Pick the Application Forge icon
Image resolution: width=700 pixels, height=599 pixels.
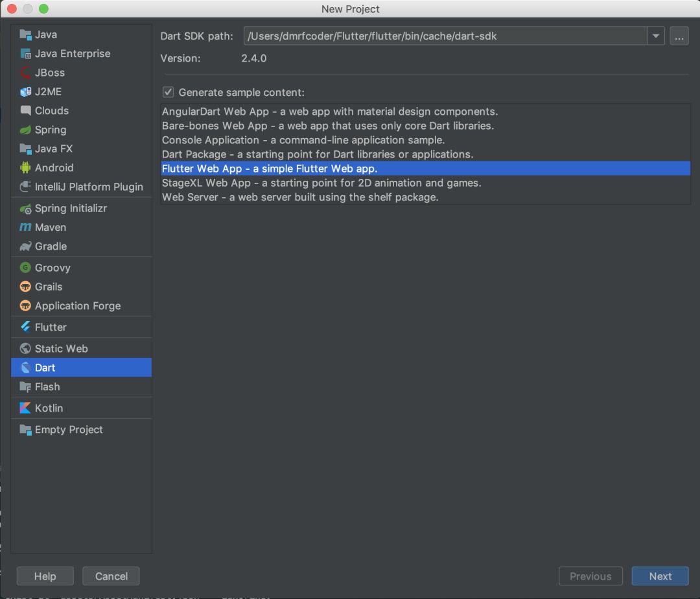click(25, 306)
